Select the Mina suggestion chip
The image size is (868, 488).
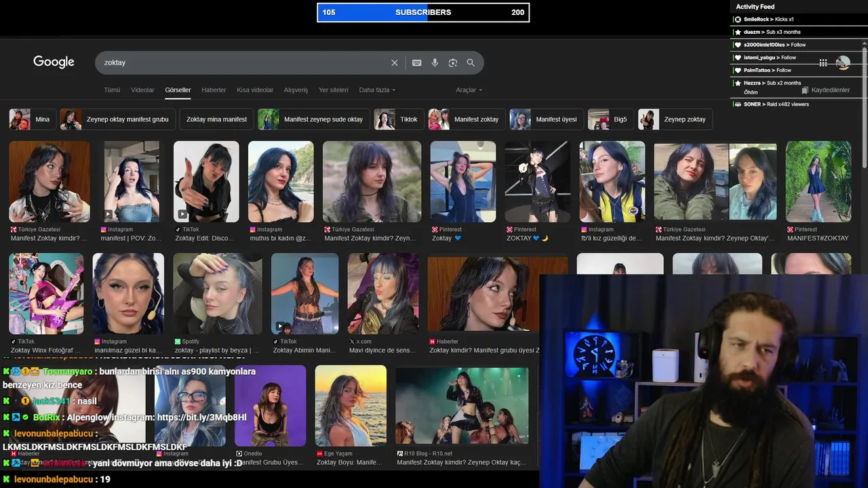32,119
